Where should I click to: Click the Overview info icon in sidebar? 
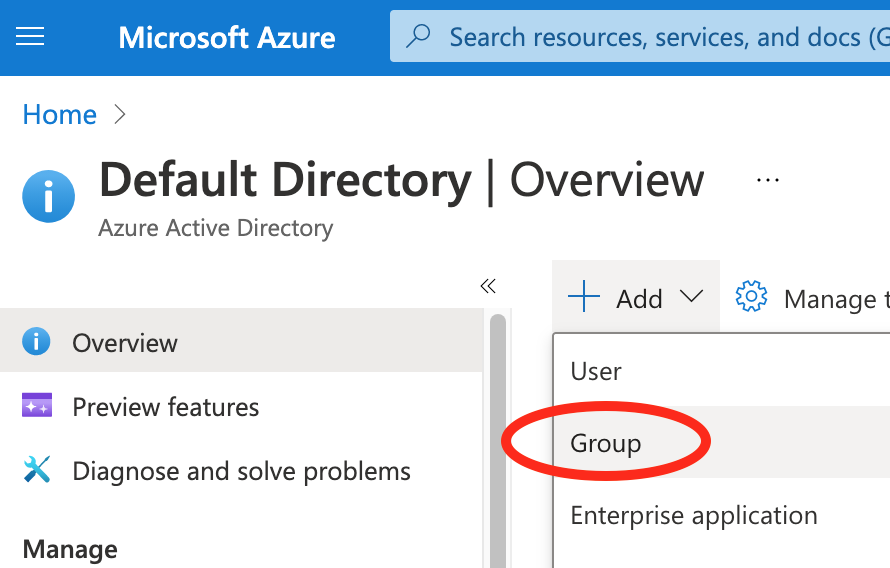36,342
